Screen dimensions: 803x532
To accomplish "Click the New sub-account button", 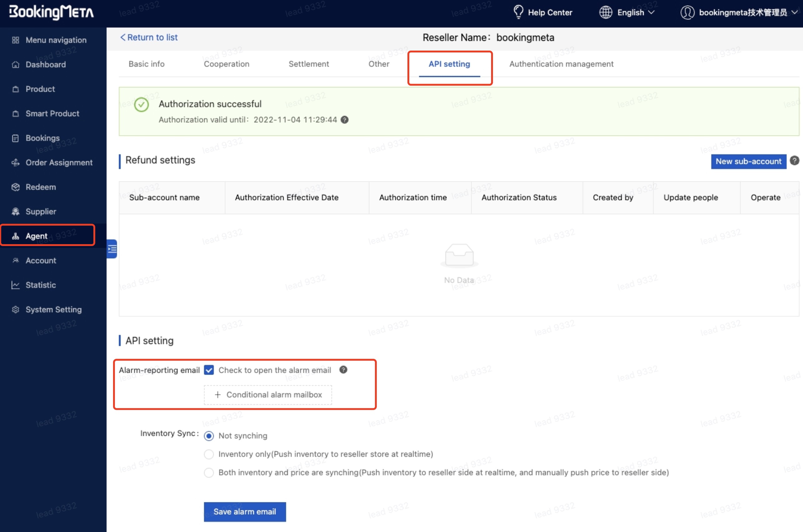I will [x=748, y=161].
